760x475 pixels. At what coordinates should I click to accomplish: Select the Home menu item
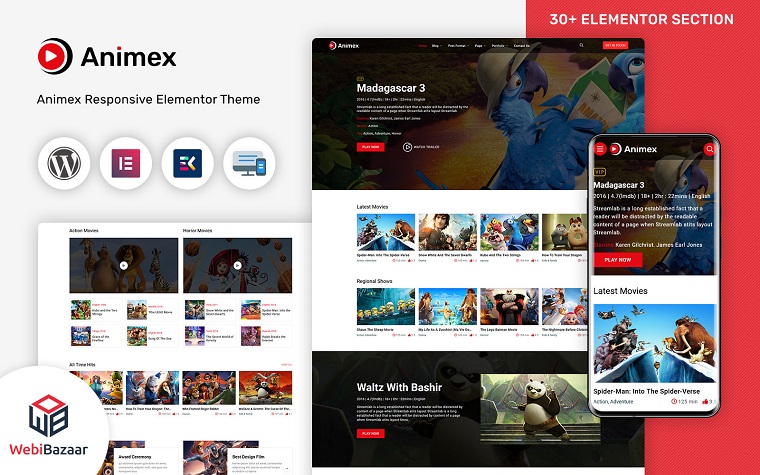pos(422,46)
